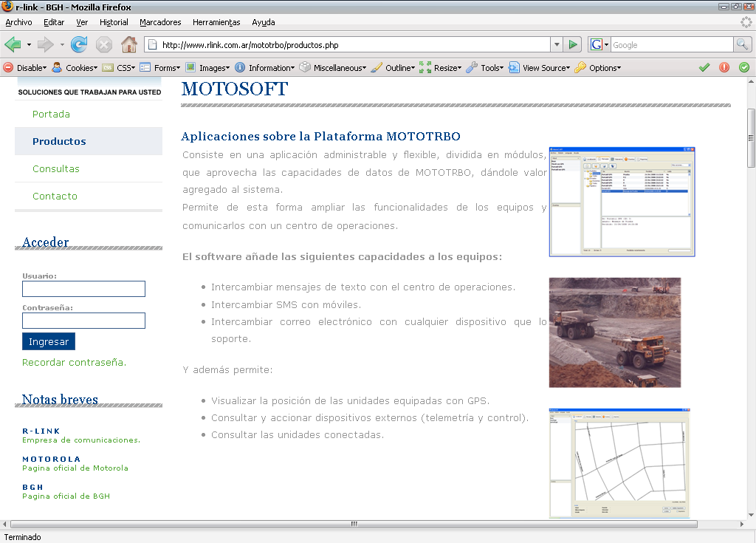Click the Stop loading icon

pyautogui.click(x=103, y=45)
